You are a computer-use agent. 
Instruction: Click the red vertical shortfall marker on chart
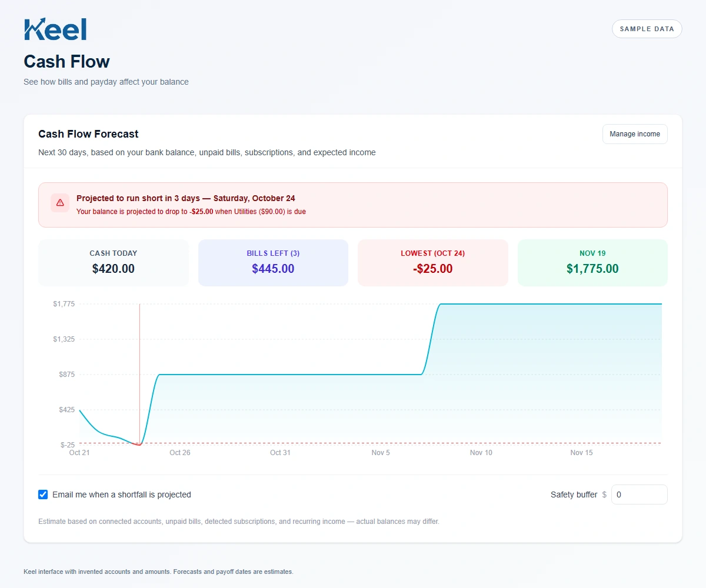(139, 374)
